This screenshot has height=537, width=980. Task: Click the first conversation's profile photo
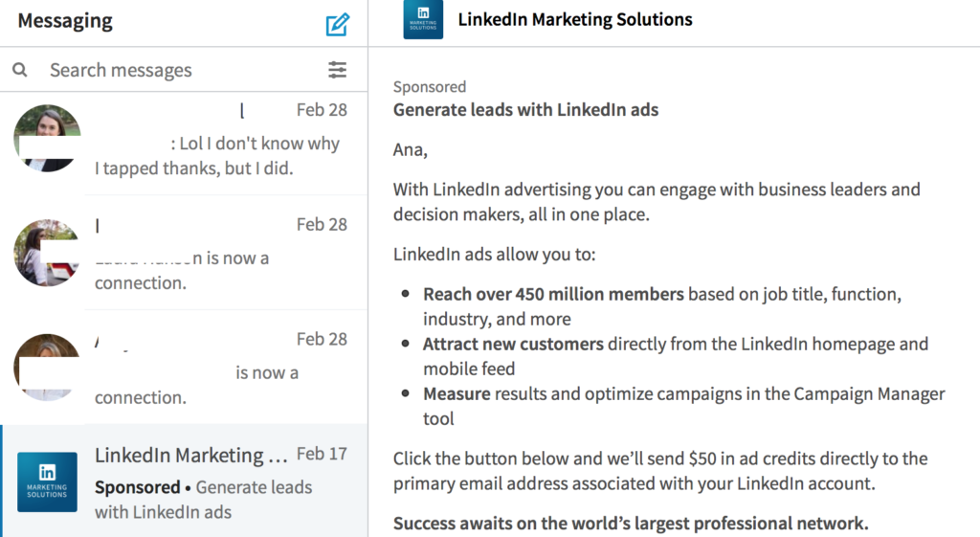point(48,138)
